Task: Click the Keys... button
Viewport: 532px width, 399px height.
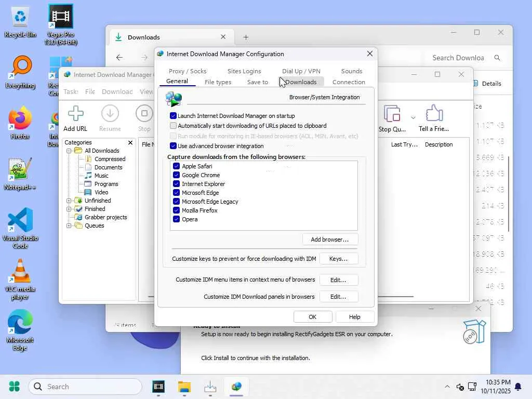Action: pyautogui.click(x=338, y=259)
